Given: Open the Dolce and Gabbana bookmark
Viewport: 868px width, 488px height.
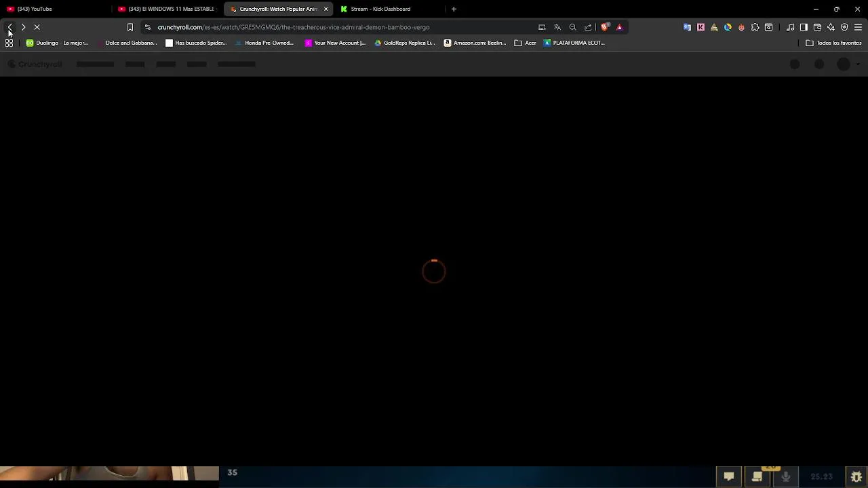Looking at the screenshot, I should 126,43.
